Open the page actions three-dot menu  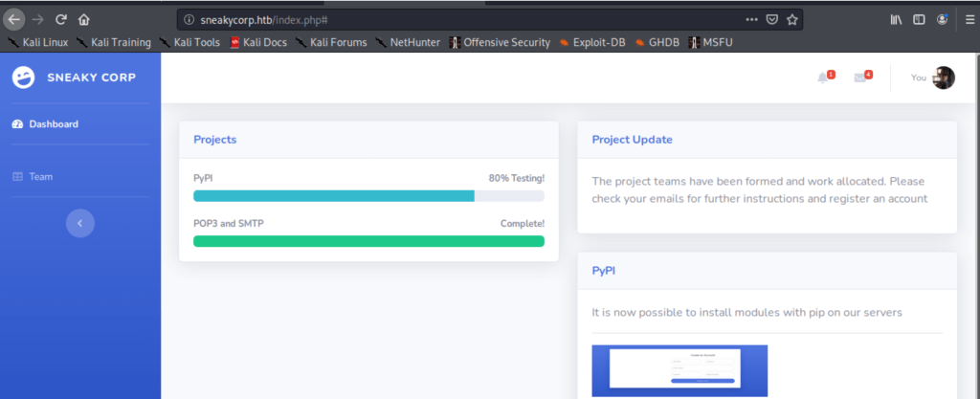751,19
